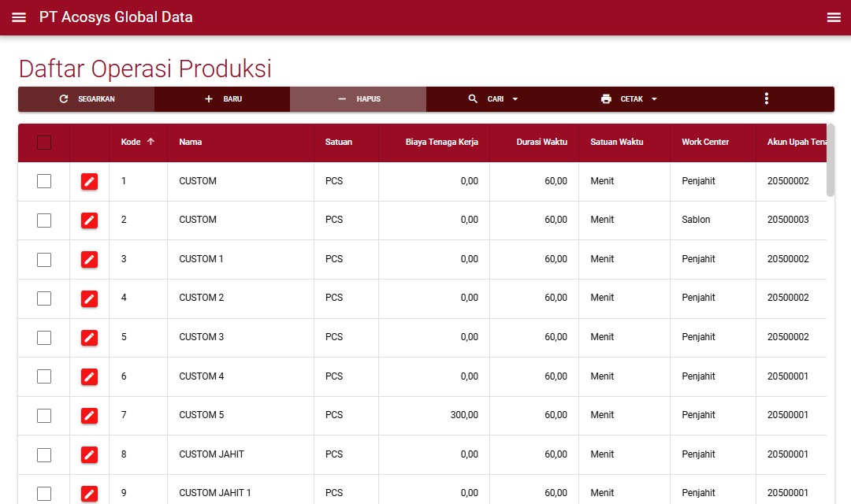Image resolution: width=851 pixels, height=504 pixels.
Task: Check the box for row Kode 1
Action: [44, 181]
